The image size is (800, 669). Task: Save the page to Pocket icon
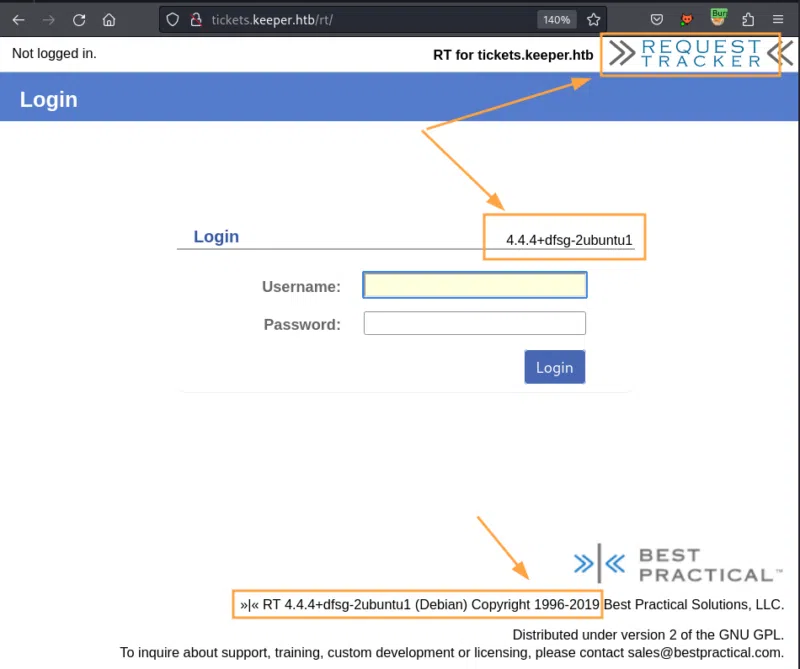(x=657, y=20)
